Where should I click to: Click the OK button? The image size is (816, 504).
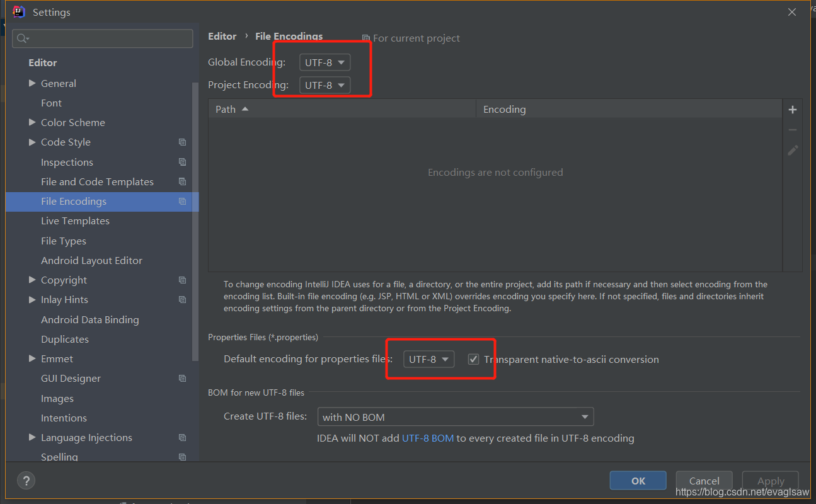pos(638,481)
